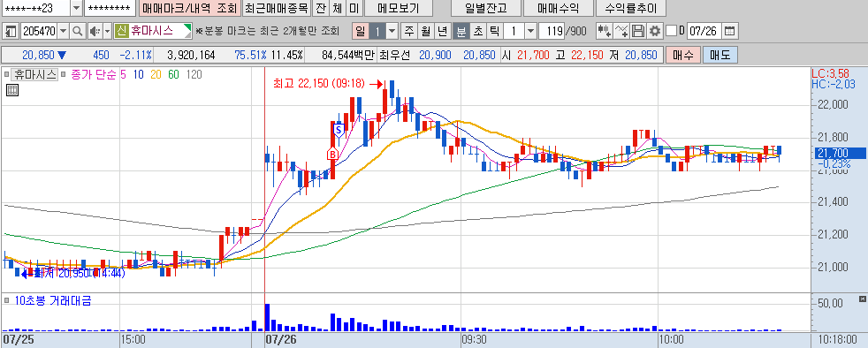The image size is (868, 348).
Task: Click the panel layout icon beside stock code
Action: coord(11,31)
